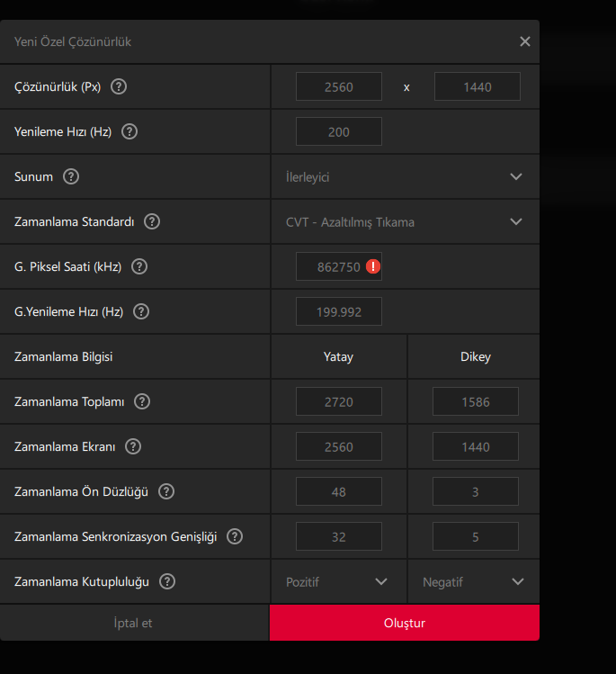Open help for Zamanlama Senkronizasyon Genişliği

click(235, 536)
